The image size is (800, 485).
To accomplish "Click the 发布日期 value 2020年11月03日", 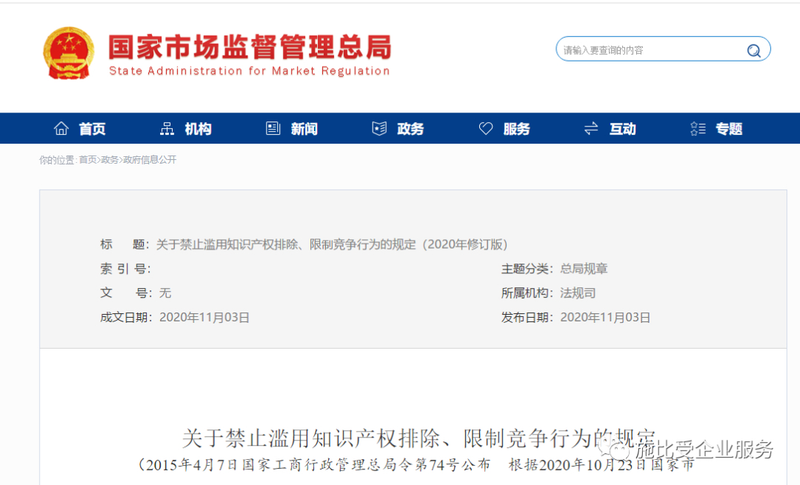I will point(605,318).
